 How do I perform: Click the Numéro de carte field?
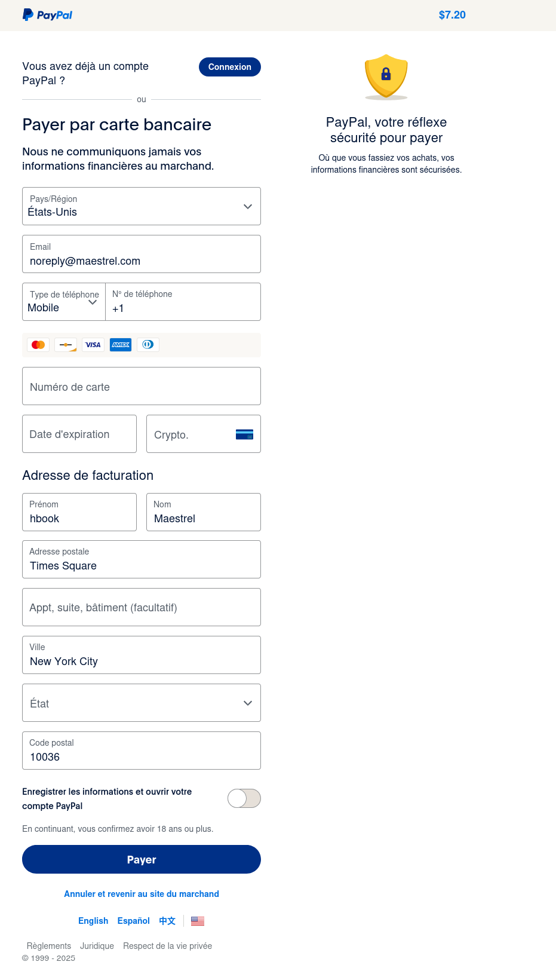coord(141,386)
